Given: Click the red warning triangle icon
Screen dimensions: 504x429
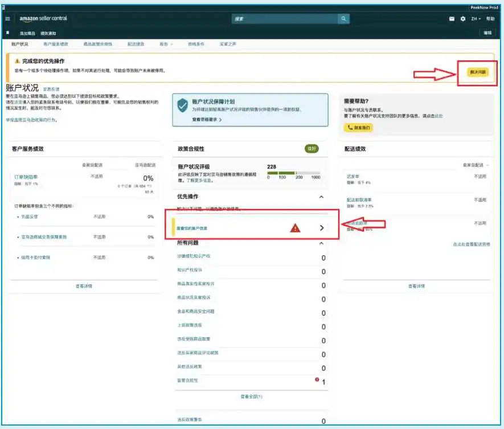Looking at the screenshot, I should point(295,228).
